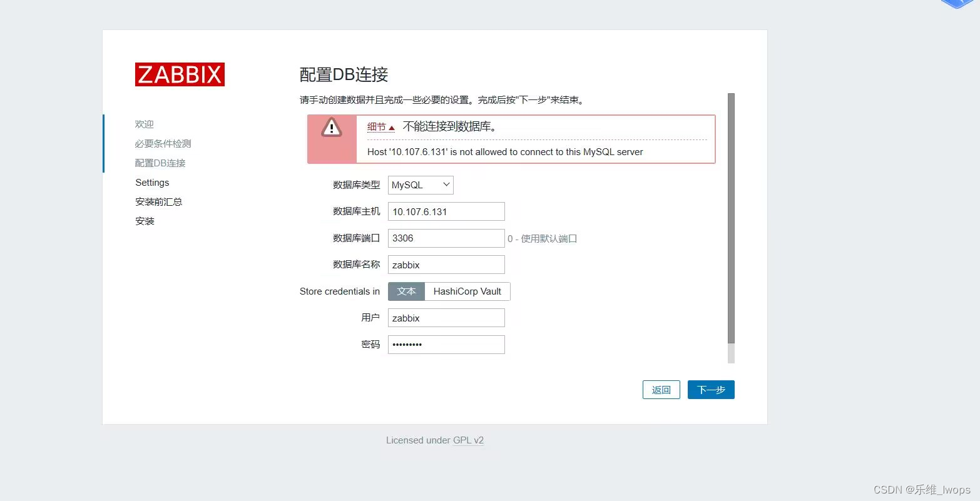Click the 数据库主机 input field

[x=446, y=211]
